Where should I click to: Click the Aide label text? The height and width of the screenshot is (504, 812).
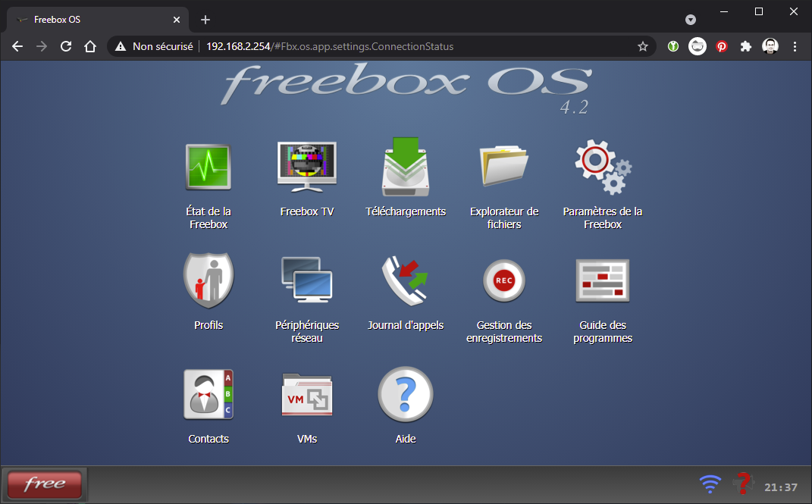coord(406,440)
